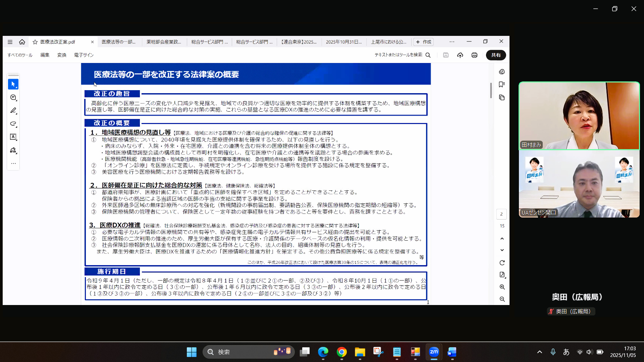Open the hamburger menu
Screen dimensions: 644x362
point(10,42)
